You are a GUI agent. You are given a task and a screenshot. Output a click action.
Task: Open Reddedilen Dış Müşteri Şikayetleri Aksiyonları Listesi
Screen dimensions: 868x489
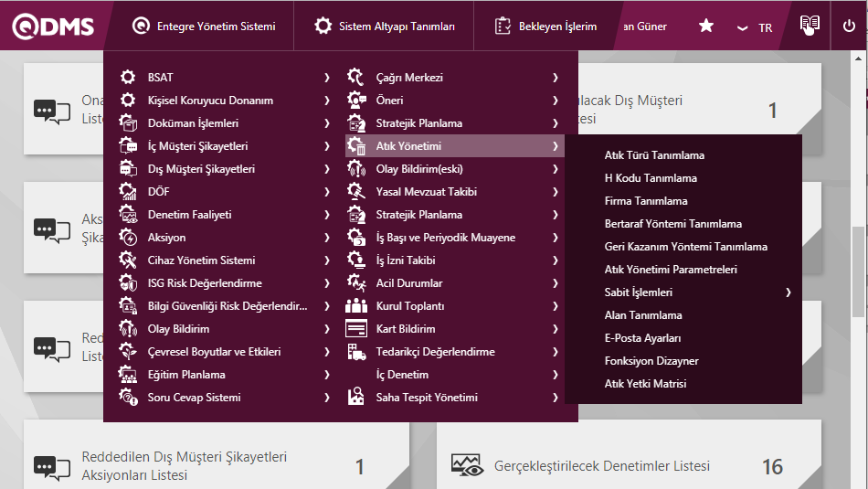pyautogui.click(x=185, y=465)
